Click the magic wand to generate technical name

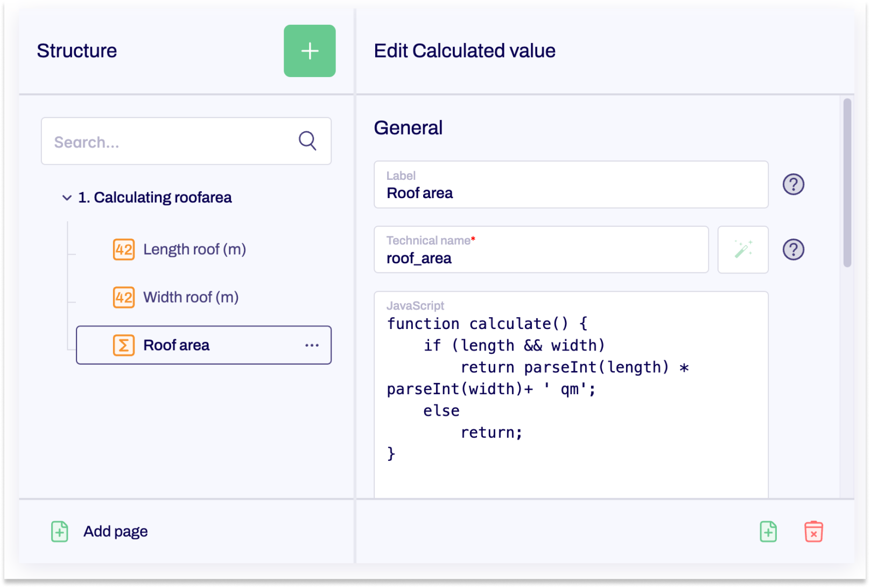coord(743,249)
